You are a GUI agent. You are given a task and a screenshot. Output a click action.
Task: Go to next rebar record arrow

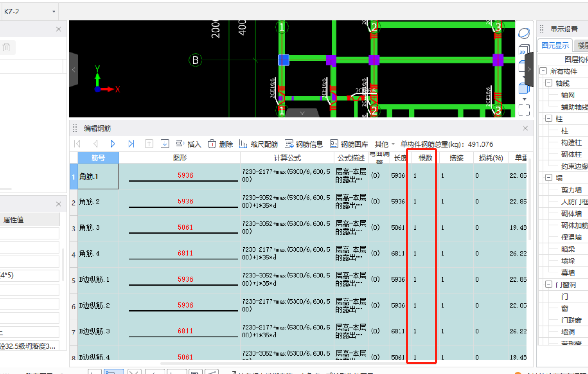coord(113,144)
